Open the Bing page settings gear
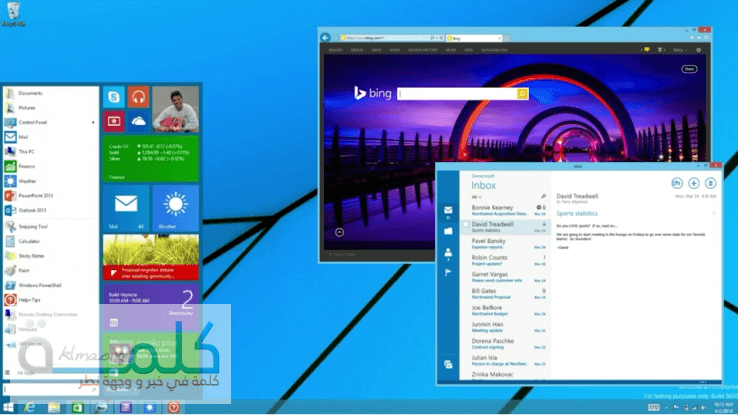 pos(698,50)
